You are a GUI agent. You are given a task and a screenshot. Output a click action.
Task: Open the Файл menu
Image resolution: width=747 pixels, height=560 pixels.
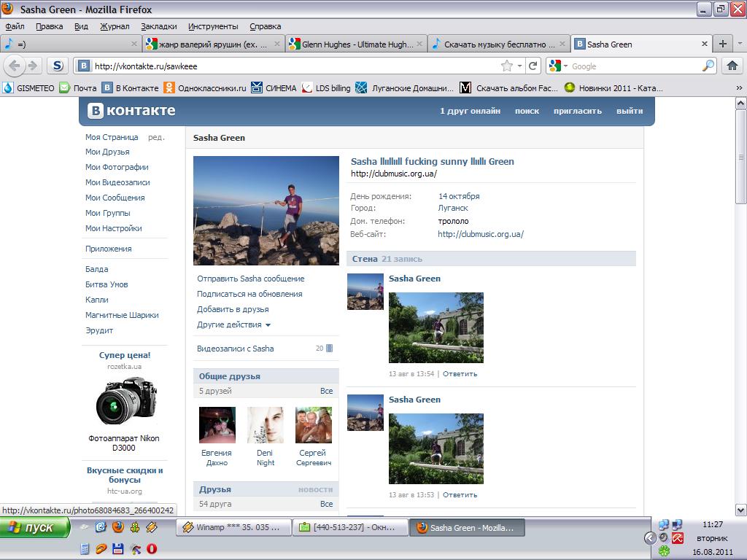click(15, 26)
